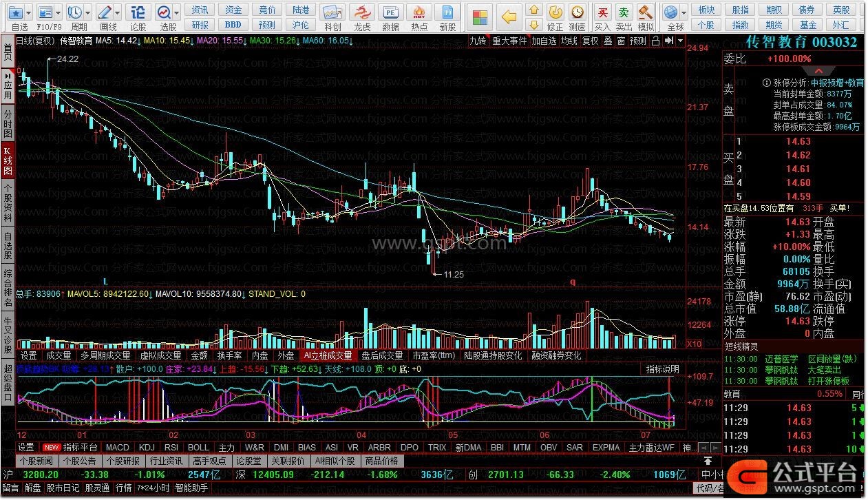Open the 测速 speed test icon
The image size is (868, 500).
(577, 12)
